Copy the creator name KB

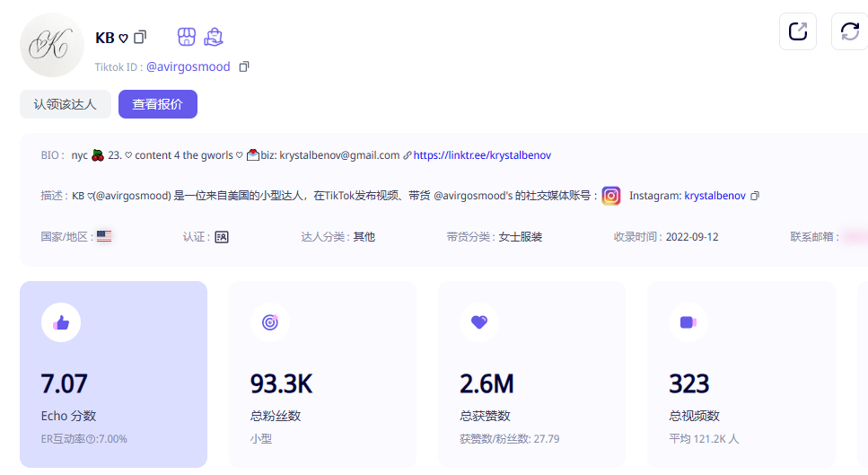tap(140, 38)
